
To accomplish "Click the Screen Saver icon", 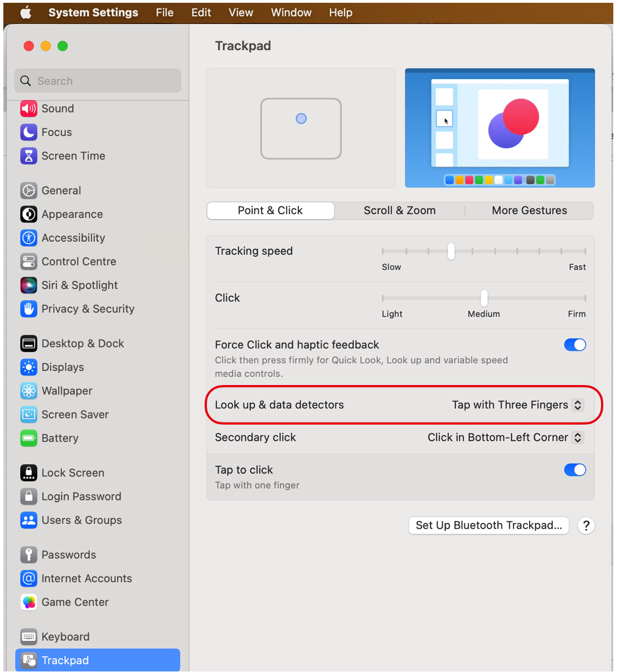I will coord(28,415).
